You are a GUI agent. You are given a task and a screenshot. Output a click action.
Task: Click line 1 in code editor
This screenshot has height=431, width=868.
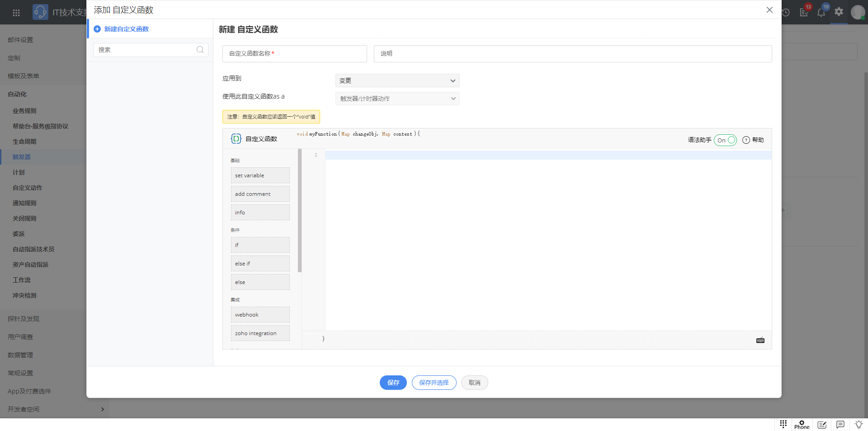pos(548,155)
